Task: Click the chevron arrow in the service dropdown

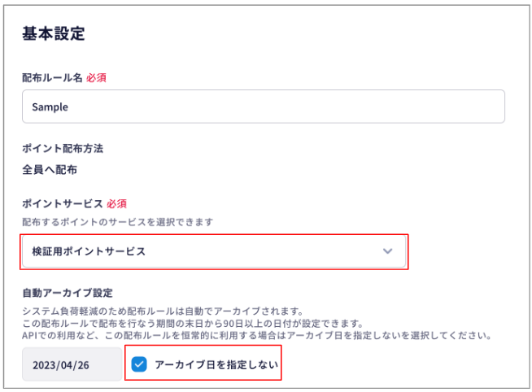Action: pos(388,251)
